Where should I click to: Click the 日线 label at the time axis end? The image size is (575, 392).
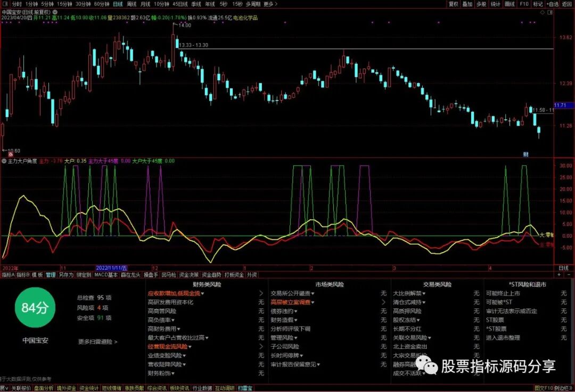coord(563,268)
